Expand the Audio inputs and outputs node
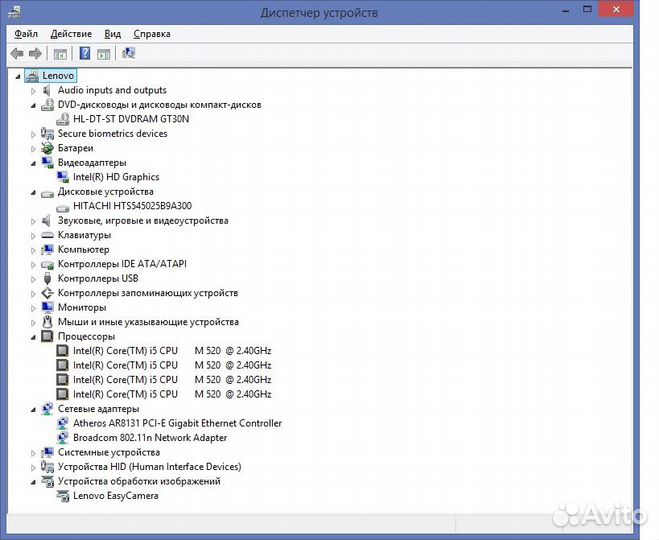659x540 pixels. 33,91
